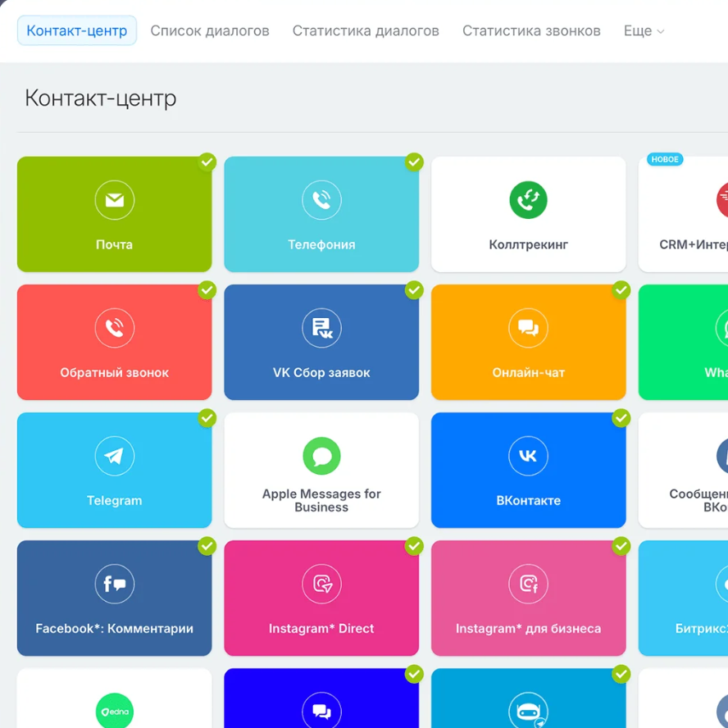728x728 pixels.
Task: Click the НОВОЕ badge on CRM tile
Action: pyautogui.click(x=665, y=159)
